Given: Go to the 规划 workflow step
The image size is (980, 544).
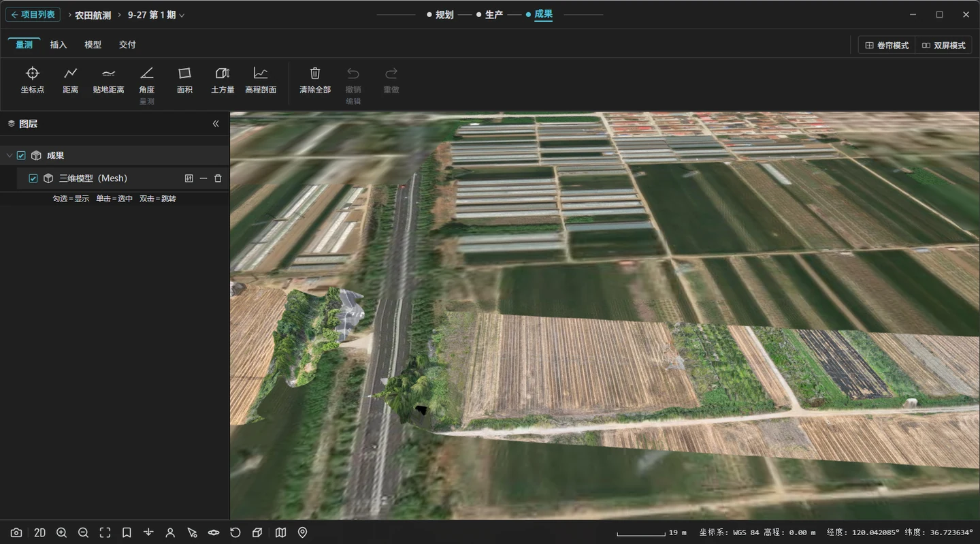Looking at the screenshot, I should pyautogui.click(x=440, y=14).
